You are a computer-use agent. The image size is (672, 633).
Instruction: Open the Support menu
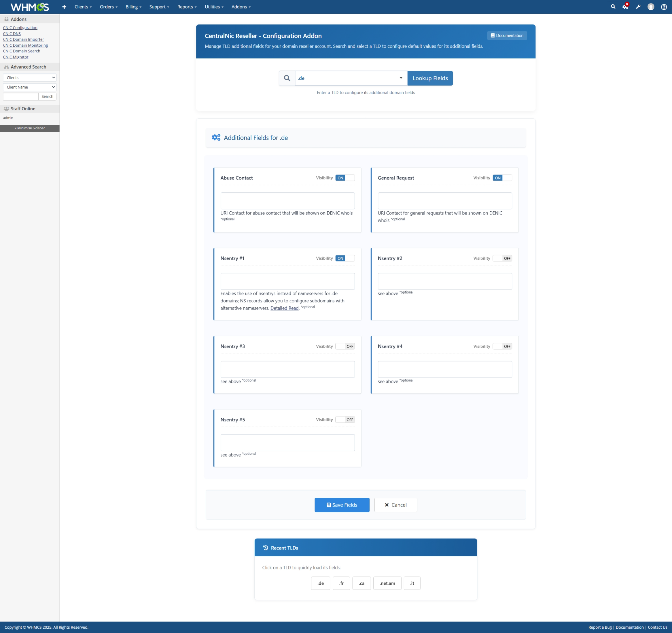click(x=159, y=7)
